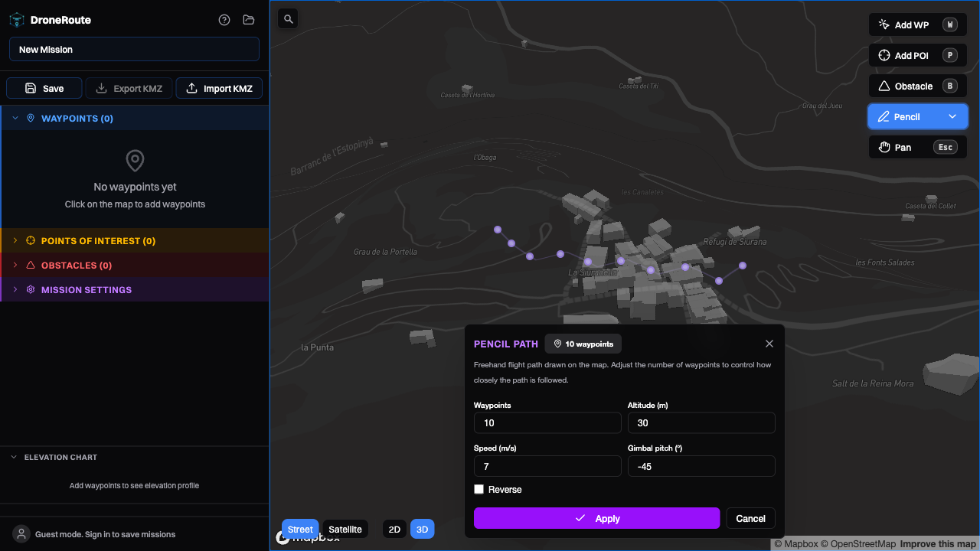
Task: Click the Mission Settings gear icon
Action: (31, 290)
